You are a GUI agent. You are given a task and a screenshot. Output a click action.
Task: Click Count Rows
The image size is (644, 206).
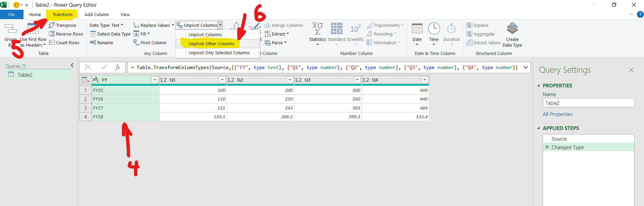[64, 43]
